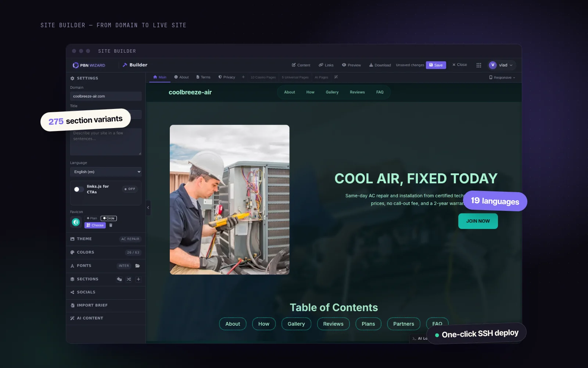This screenshot has width=588, height=368.
Task: Switch to the About page tab
Action: tap(182, 77)
